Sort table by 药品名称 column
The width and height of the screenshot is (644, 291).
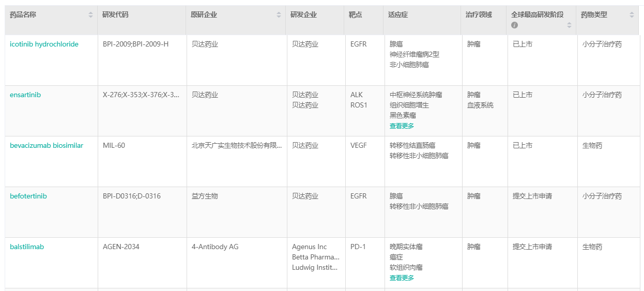pos(91,15)
